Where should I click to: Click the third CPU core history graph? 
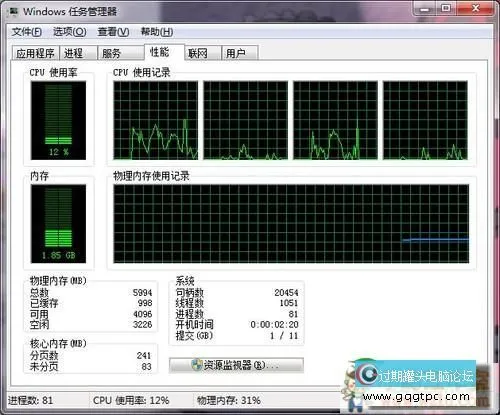335,120
